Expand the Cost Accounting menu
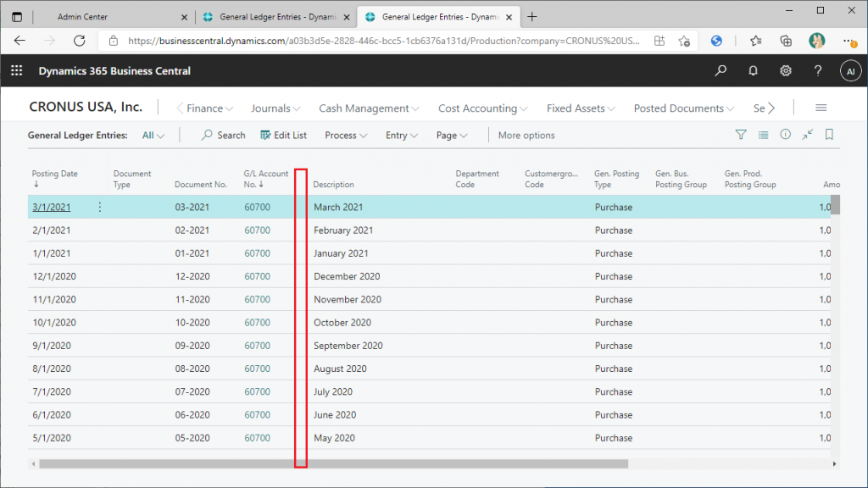Image resolution: width=868 pixels, height=488 pixels. (x=482, y=108)
